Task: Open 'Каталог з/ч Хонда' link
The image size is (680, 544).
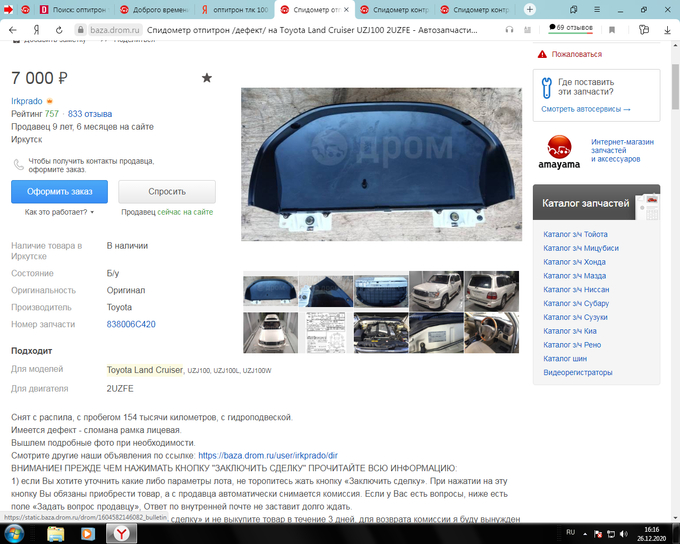Action: tap(574, 262)
